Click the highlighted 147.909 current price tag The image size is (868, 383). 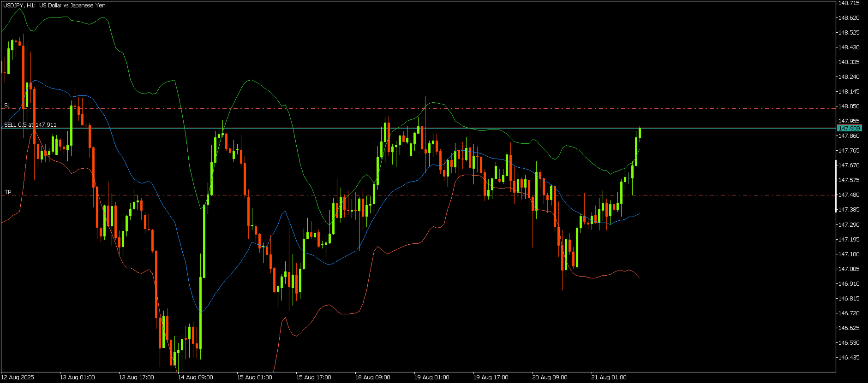pyautogui.click(x=849, y=128)
